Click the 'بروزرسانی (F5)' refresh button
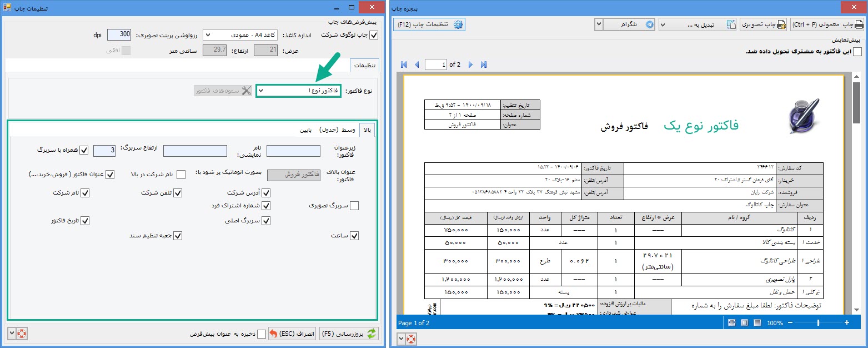 coord(349,334)
